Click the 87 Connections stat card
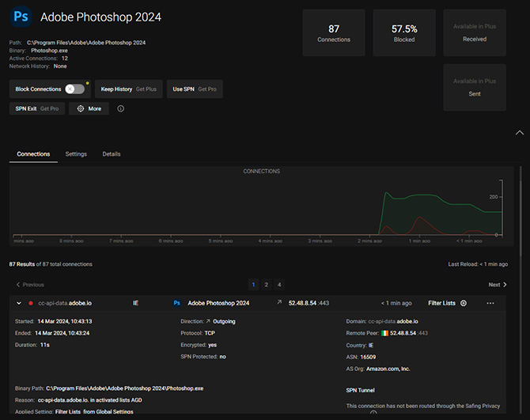The height and width of the screenshot is (420, 530). click(x=334, y=32)
